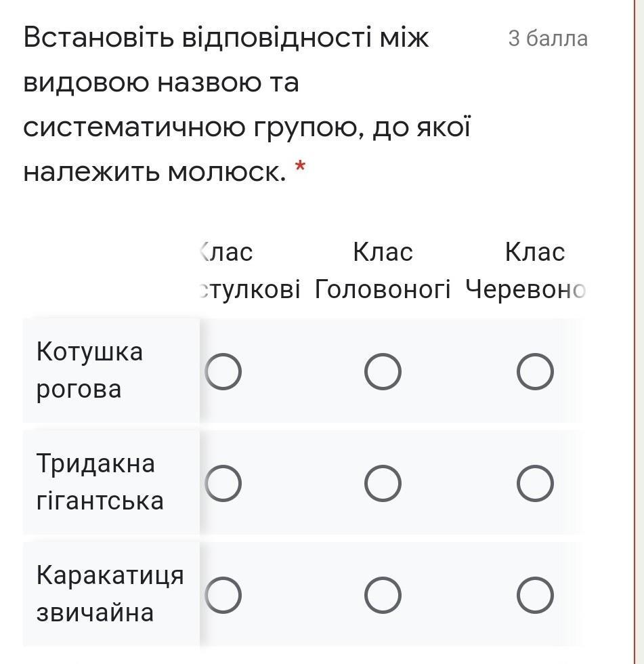
Task: Choose first-column radio for Тридакна гігантська
Action: click(x=223, y=483)
